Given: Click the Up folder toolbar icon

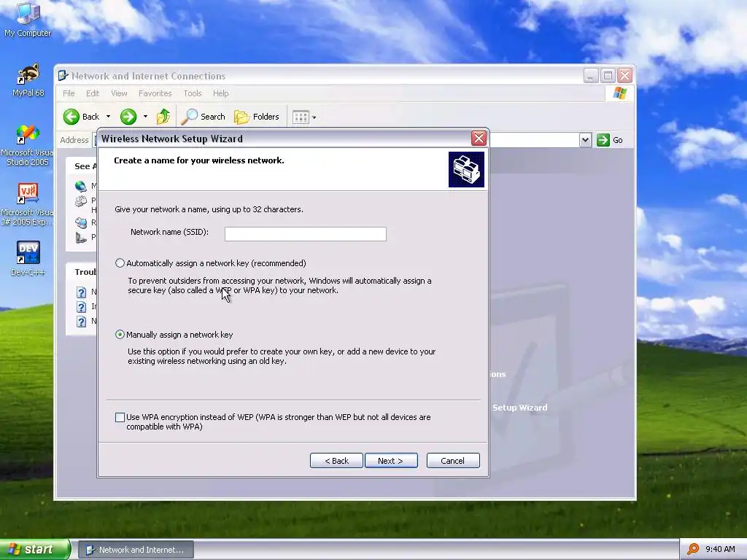Looking at the screenshot, I should point(163,117).
